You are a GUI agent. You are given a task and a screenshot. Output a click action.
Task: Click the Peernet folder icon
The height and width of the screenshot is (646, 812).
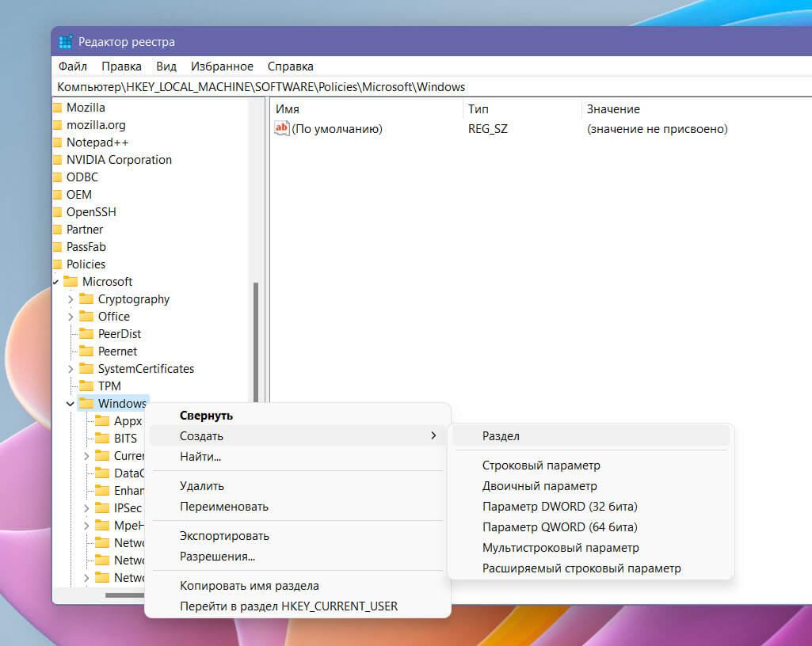[x=86, y=351]
